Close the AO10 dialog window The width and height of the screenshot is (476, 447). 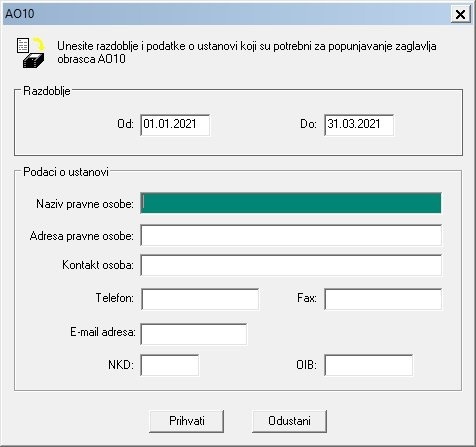tap(460, 14)
